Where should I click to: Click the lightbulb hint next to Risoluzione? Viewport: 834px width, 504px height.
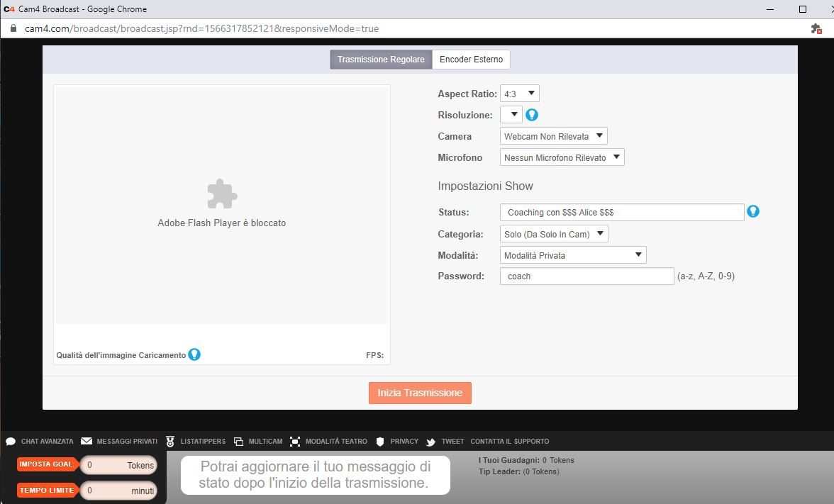point(531,114)
